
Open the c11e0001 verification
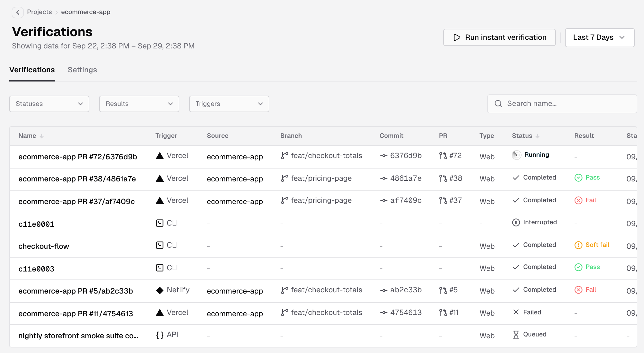(x=36, y=224)
